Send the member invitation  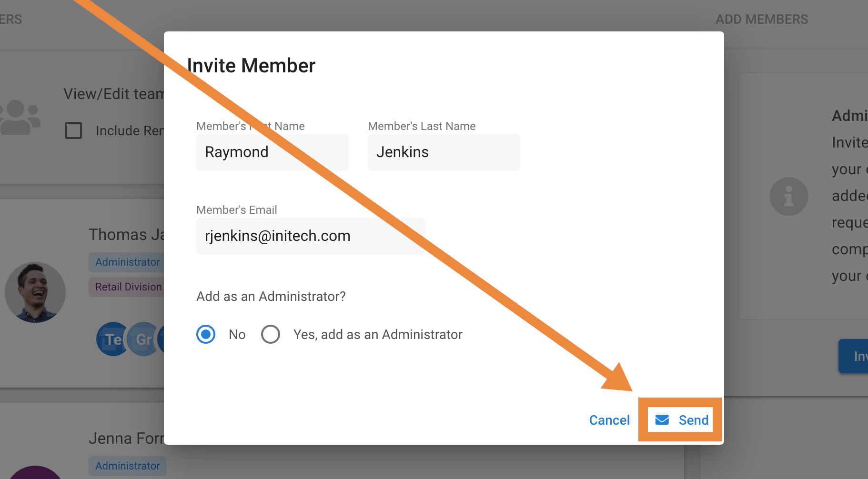click(680, 419)
